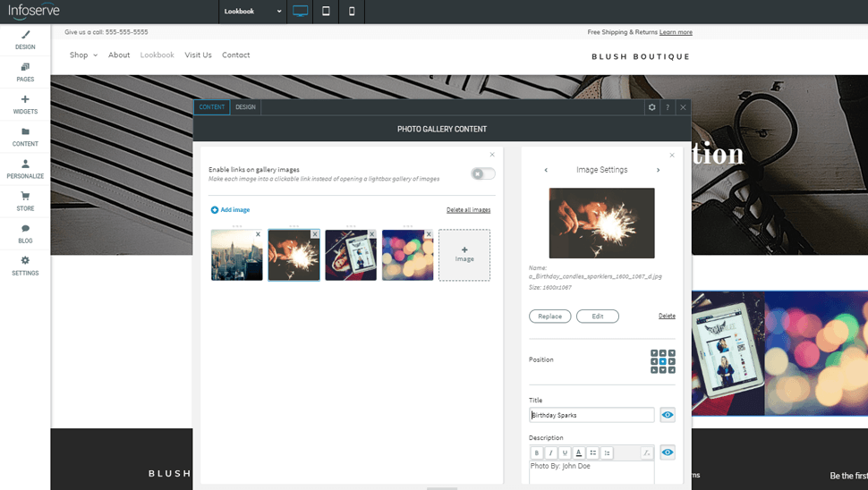Go to next image in Image Settings

pos(658,170)
